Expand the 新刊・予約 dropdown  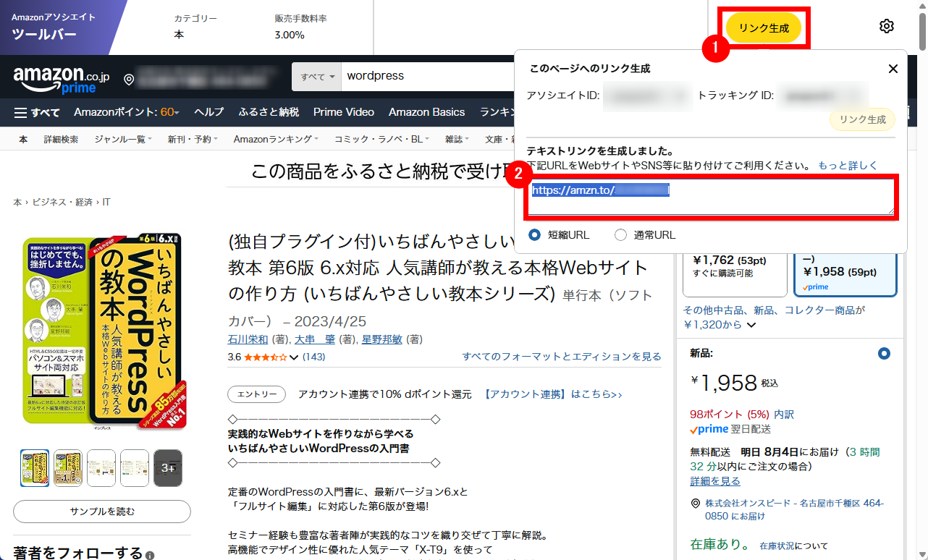[193, 139]
